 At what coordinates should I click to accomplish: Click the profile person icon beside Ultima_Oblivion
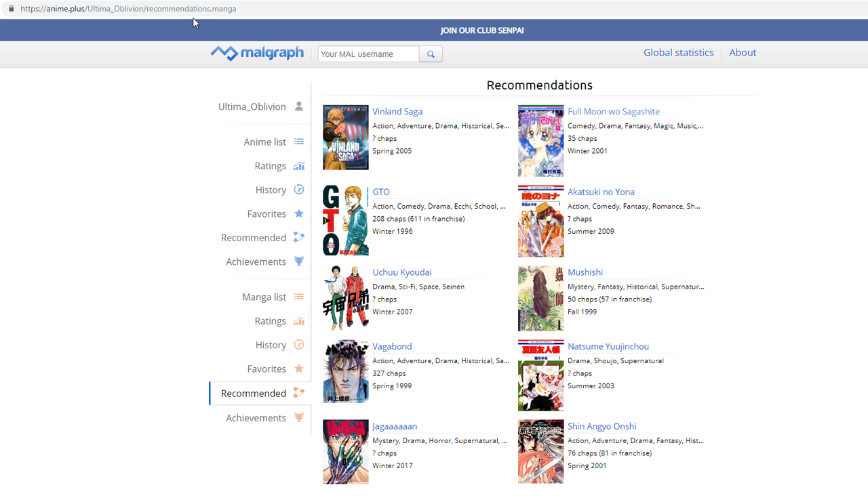click(299, 106)
